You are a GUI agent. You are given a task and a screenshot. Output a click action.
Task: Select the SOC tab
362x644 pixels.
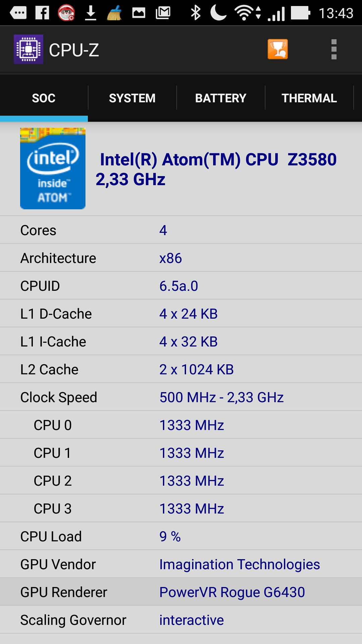point(44,98)
